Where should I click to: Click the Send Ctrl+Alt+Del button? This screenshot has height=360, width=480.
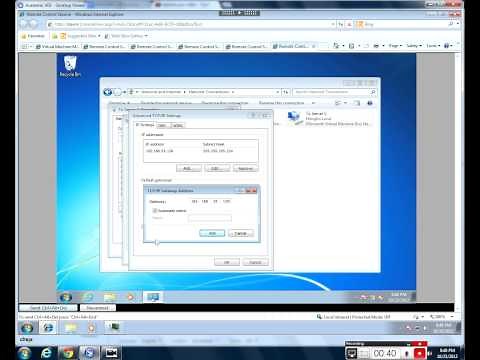point(48,308)
